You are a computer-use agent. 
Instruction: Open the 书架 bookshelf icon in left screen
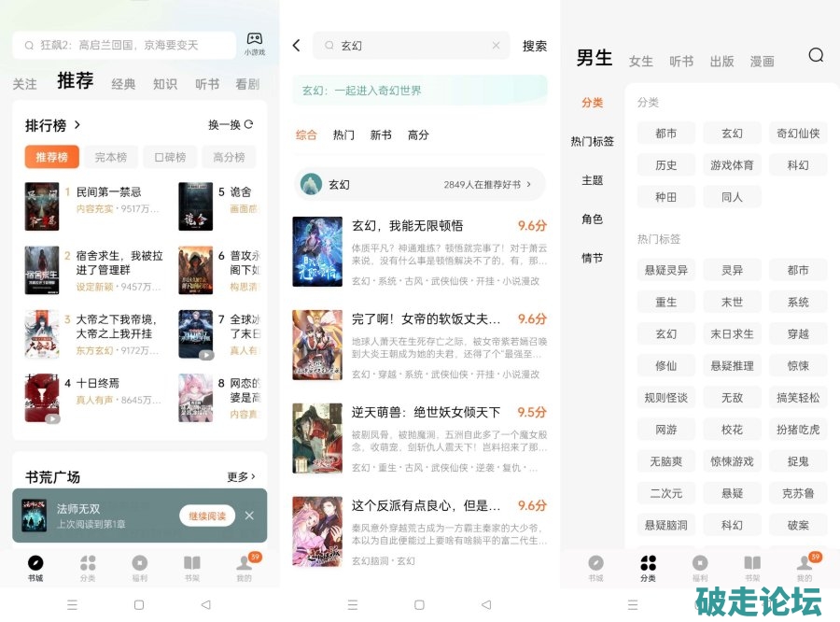click(191, 563)
